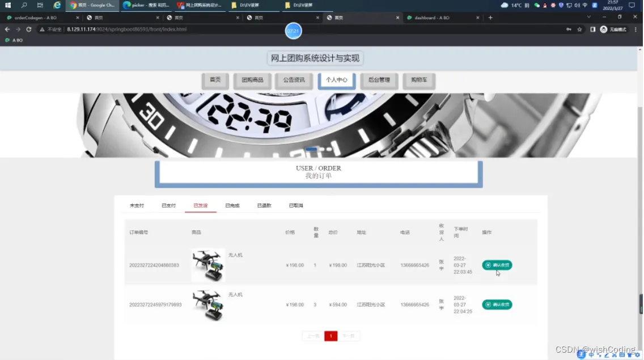Switch to the Edge 'picker' taskbar window
Screen dimensions: 644x360
146,5
